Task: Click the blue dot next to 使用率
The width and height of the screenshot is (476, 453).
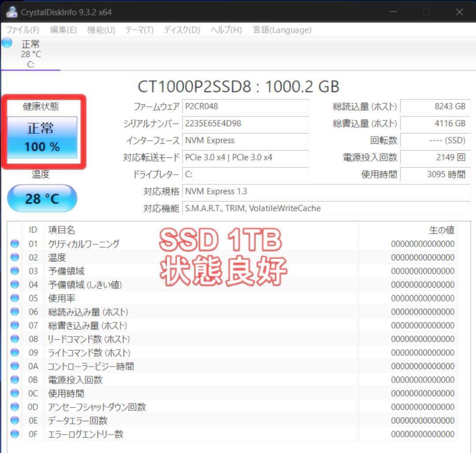Action: (x=15, y=298)
